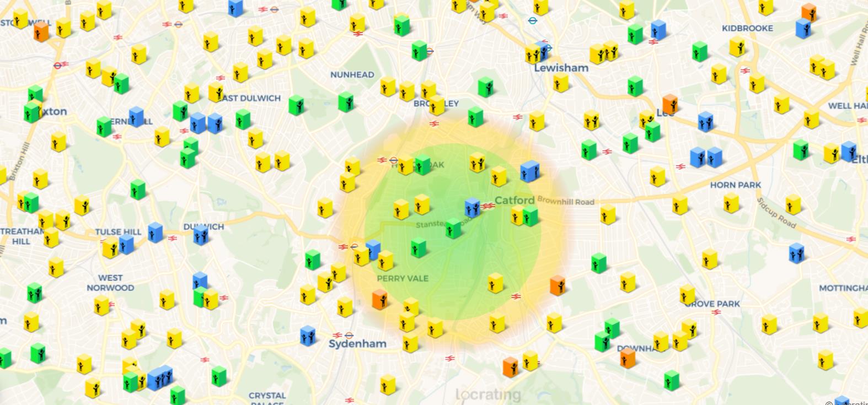The width and height of the screenshot is (868, 405).
Task: Click the Catford rail station symbol
Action: point(488,207)
